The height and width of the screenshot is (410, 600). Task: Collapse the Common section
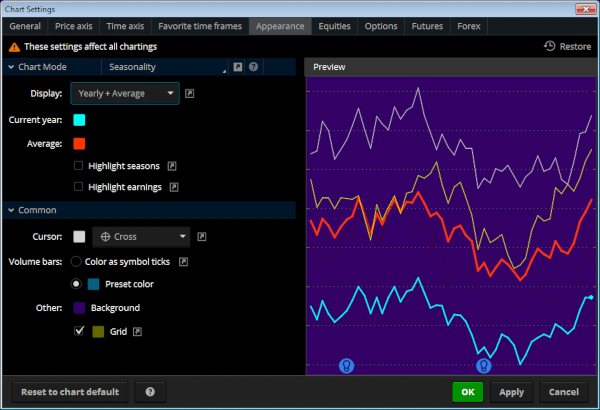[11, 210]
